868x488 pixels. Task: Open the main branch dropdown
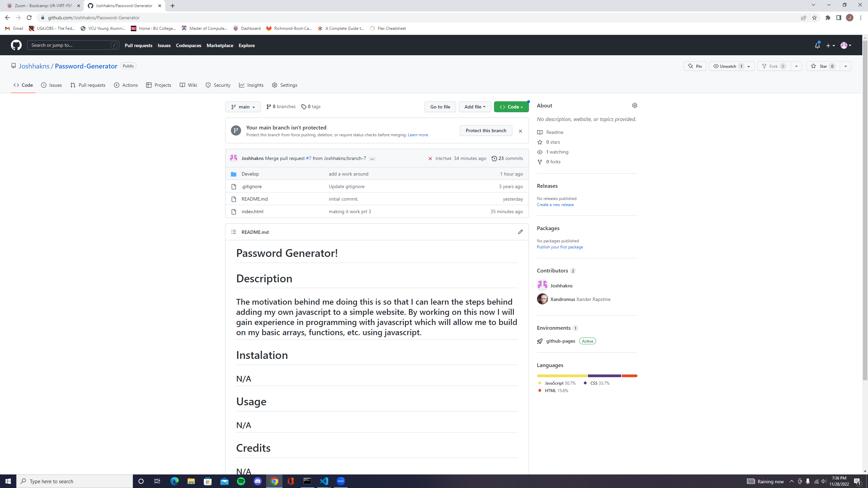pos(242,106)
